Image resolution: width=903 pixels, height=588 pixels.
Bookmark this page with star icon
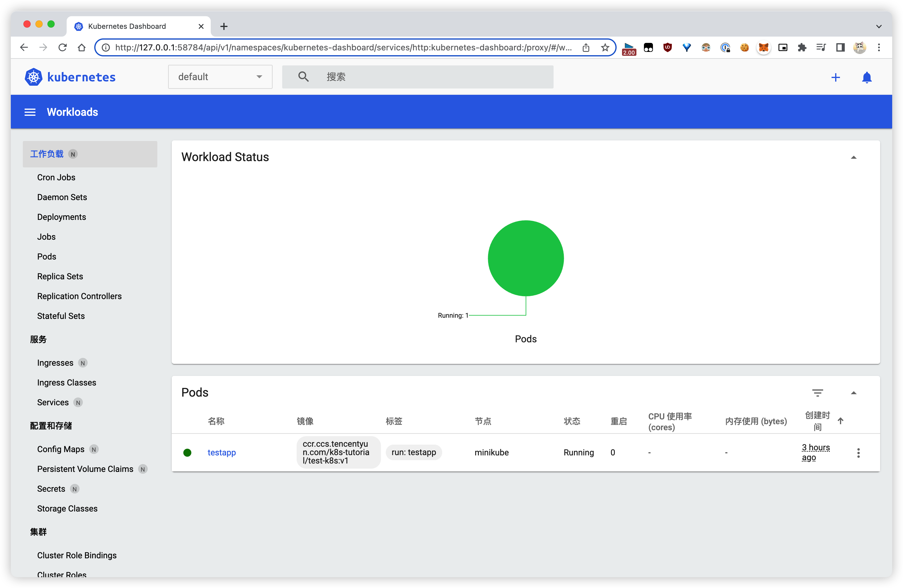pos(605,47)
